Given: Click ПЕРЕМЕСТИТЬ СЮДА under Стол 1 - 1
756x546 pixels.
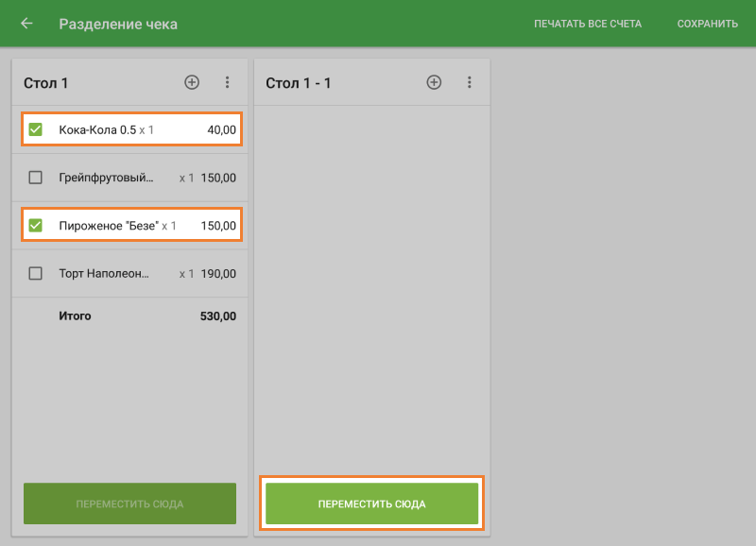Looking at the screenshot, I should (x=371, y=503).
